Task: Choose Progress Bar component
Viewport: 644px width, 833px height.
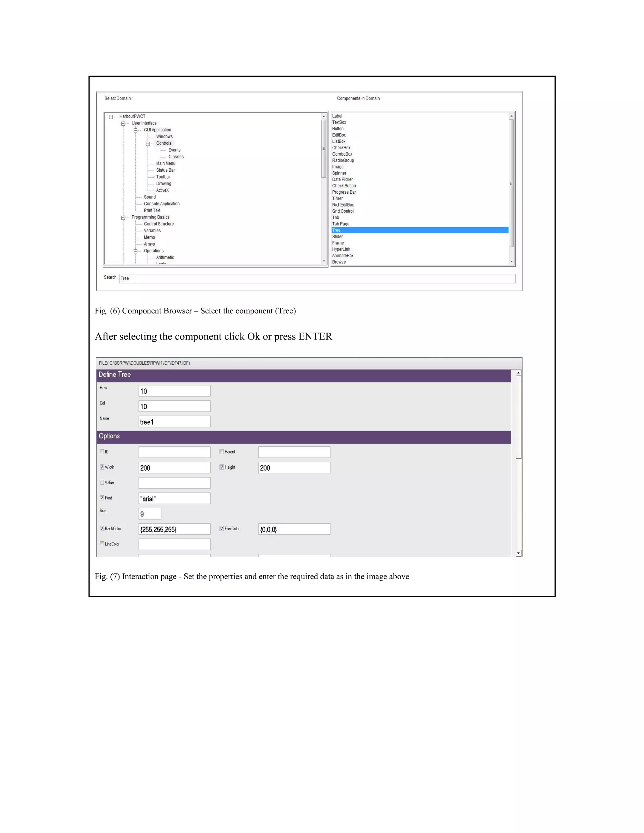Action: pyautogui.click(x=420, y=192)
